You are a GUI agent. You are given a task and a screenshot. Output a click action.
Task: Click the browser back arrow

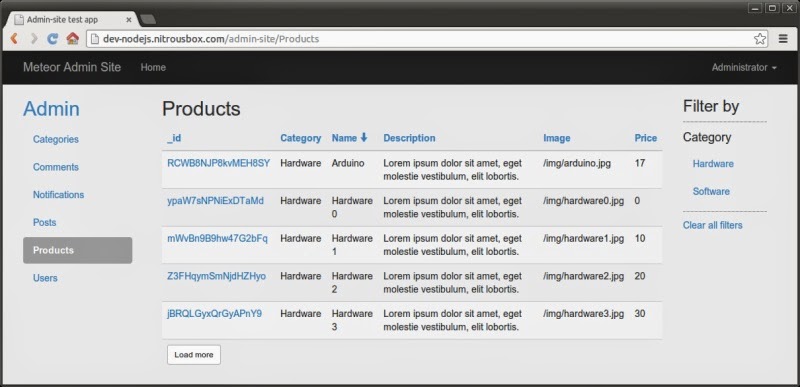(14, 39)
